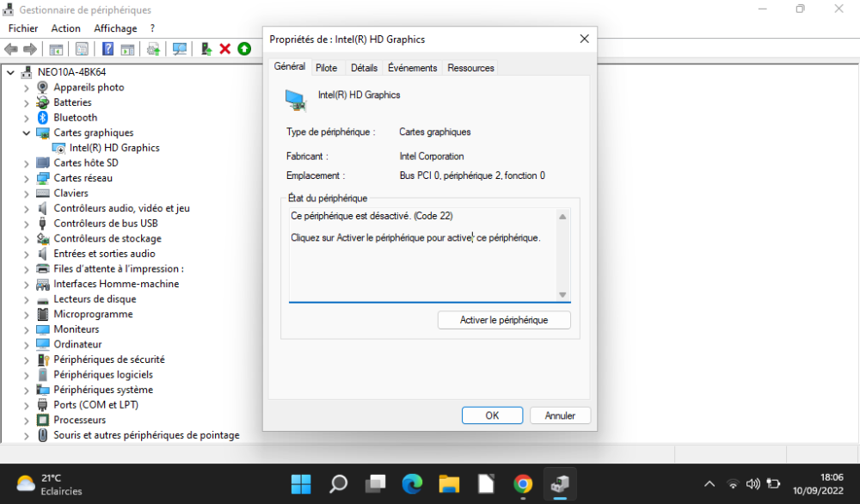Select Intel(R) HD Graphics in the device tree

click(x=114, y=148)
